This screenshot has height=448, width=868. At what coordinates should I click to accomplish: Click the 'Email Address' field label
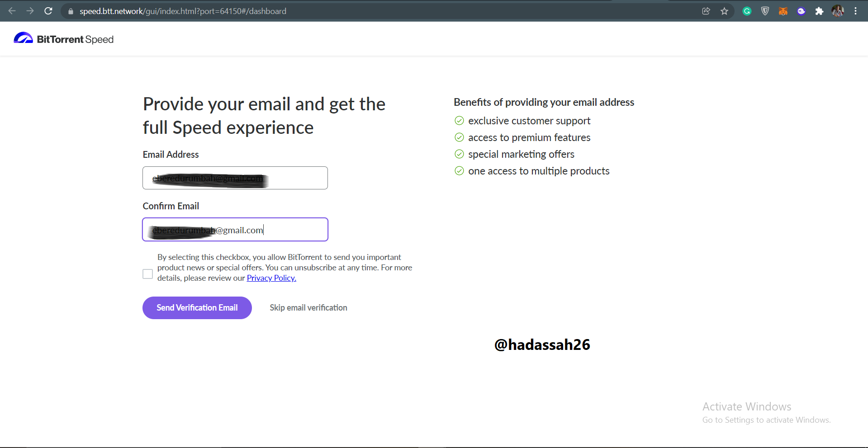171,155
